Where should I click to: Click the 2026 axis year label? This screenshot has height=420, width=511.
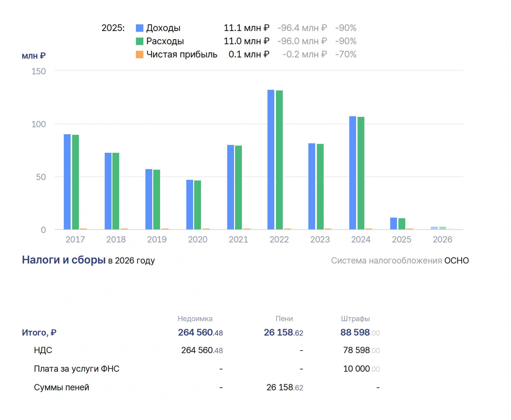443,239
